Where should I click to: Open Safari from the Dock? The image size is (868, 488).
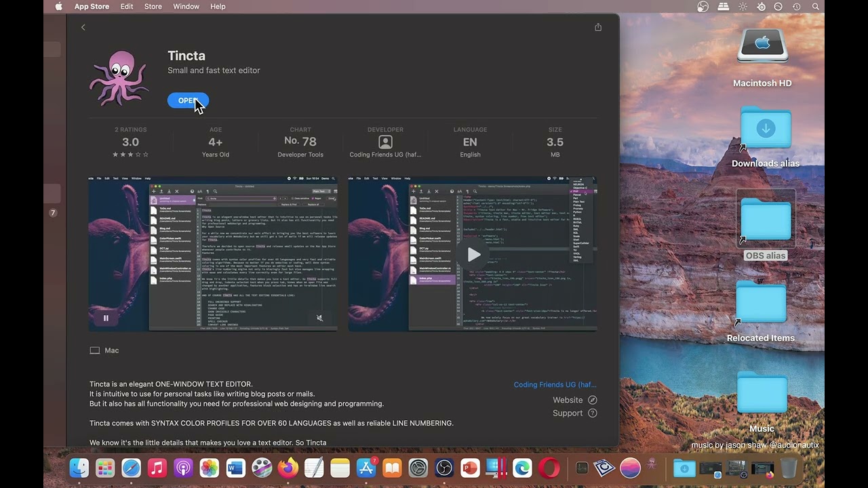[131, 468]
